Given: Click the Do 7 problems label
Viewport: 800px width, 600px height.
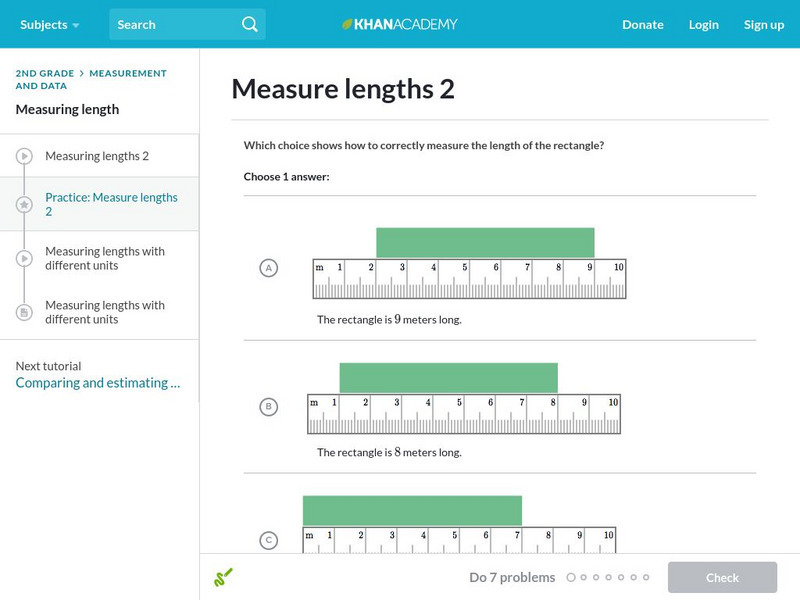Looking at the screenshot, I should point(512,577).
